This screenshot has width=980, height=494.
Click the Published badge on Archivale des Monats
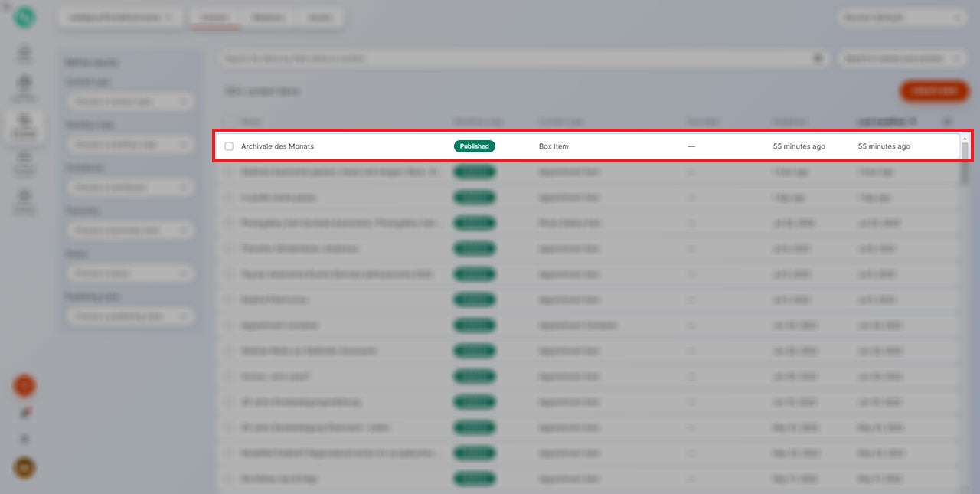(x=474, y=146)
